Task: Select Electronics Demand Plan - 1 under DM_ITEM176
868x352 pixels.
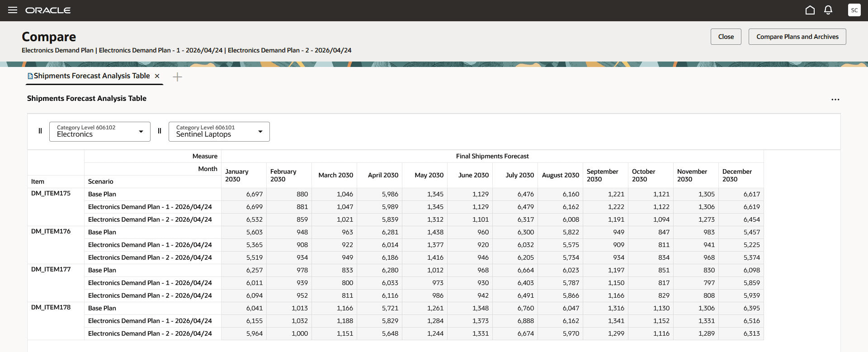Action: click(x=153, y=245)
